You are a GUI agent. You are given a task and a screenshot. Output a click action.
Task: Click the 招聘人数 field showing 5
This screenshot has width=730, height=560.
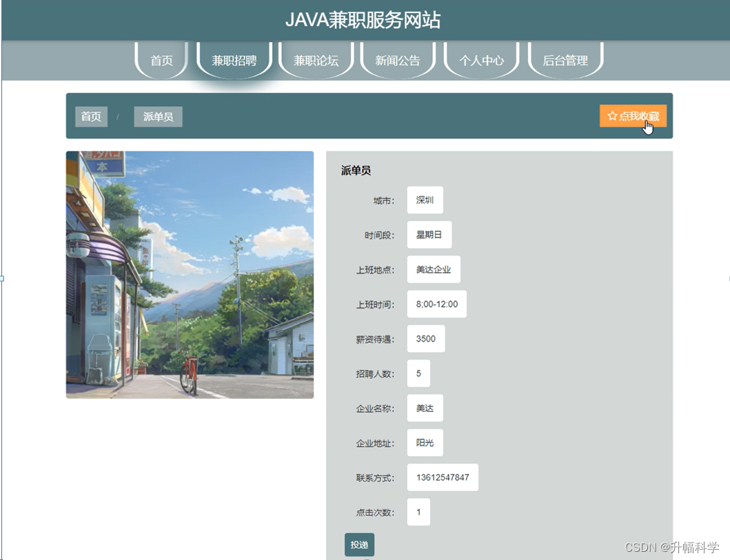(419, 373)
